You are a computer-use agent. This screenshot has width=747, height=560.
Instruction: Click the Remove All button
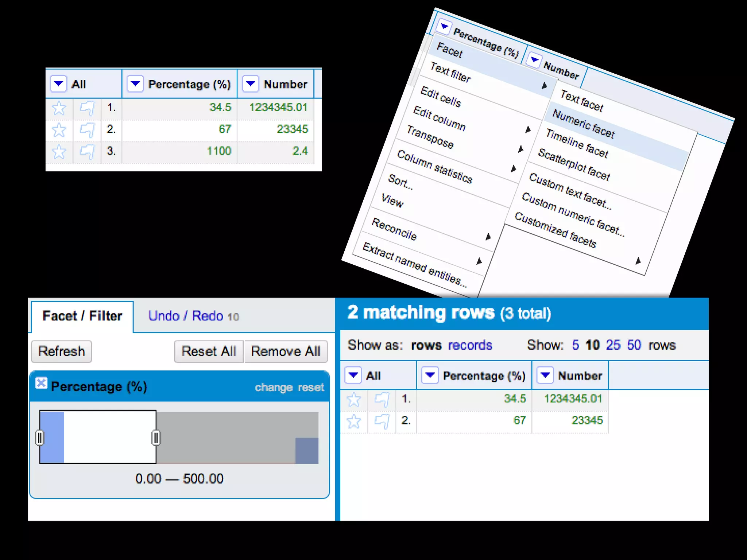pos(286,351)
